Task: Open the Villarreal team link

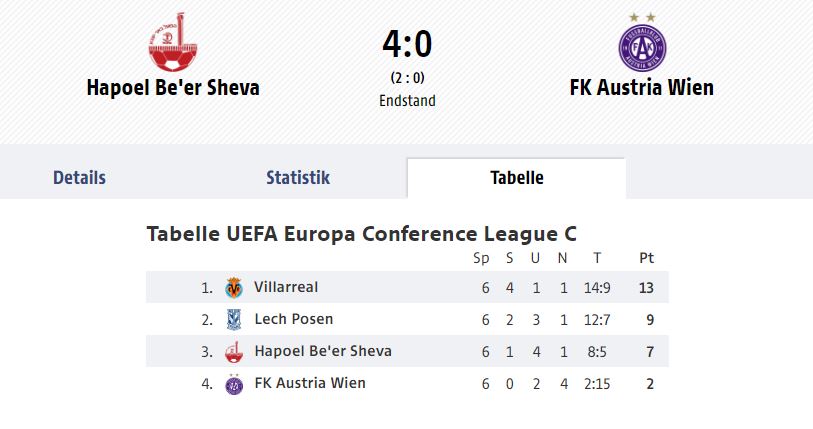Action: coord(286,287)
